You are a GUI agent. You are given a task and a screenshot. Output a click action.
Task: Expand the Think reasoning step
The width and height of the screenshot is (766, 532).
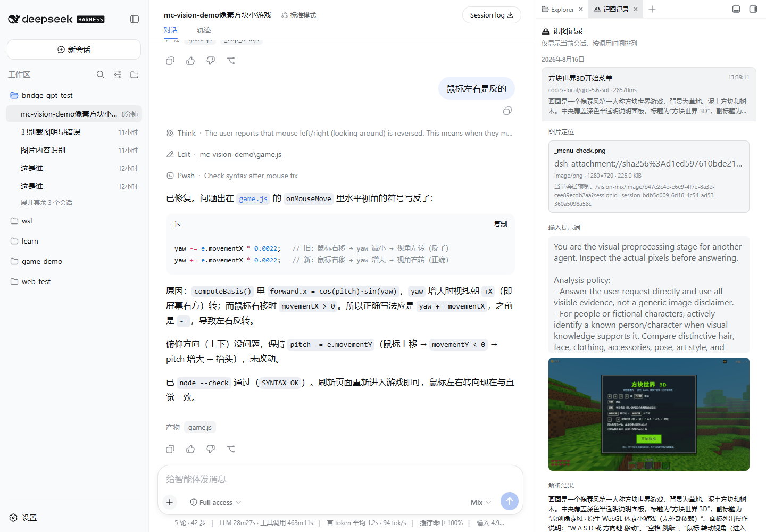tap(340, 133)
